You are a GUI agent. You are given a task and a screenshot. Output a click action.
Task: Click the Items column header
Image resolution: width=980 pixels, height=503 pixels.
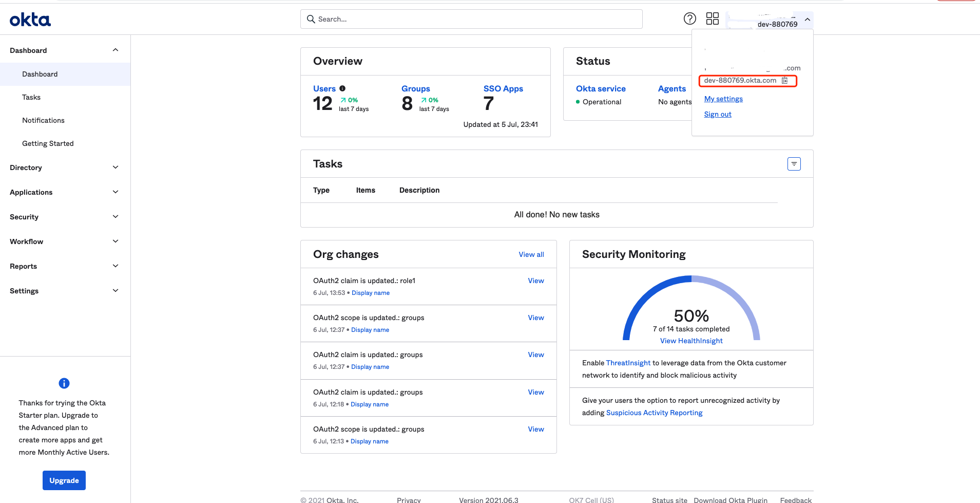(366, 190)
